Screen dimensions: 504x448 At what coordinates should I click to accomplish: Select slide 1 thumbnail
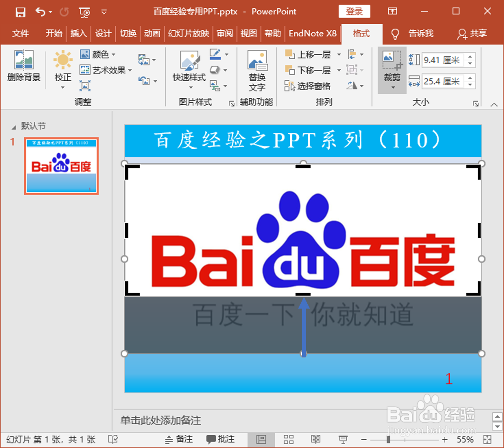tap(61, 166)
